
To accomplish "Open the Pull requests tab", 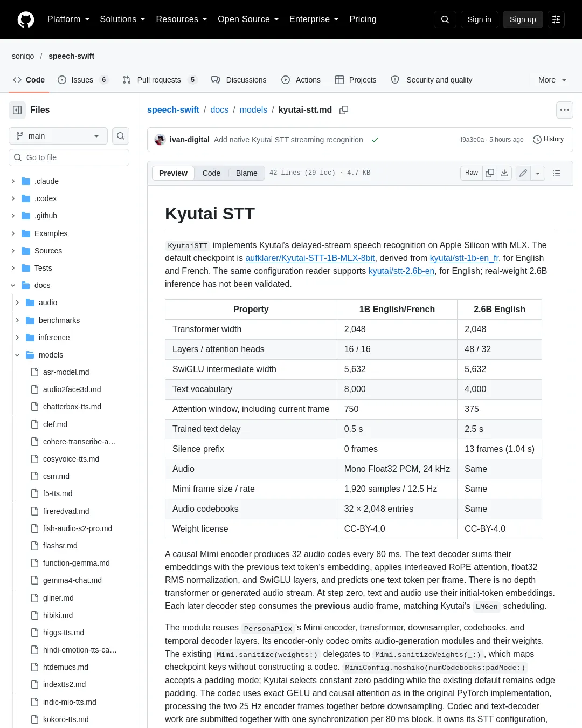I will [160, 80].
